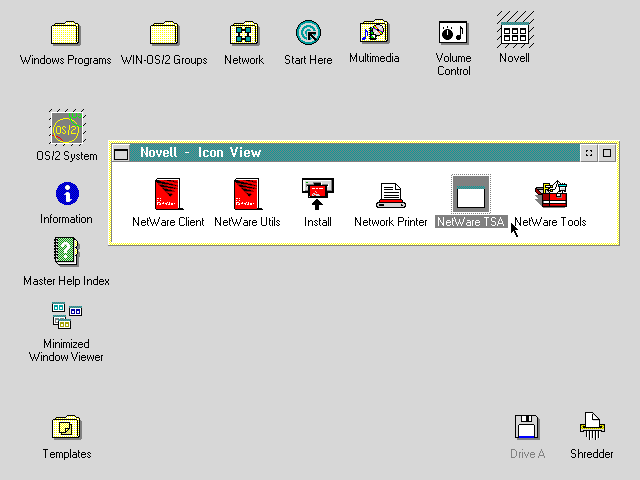Select the NetWare Client icon
Image resolution: width=640 pixels, height=480 pixels.
(168, 194)
